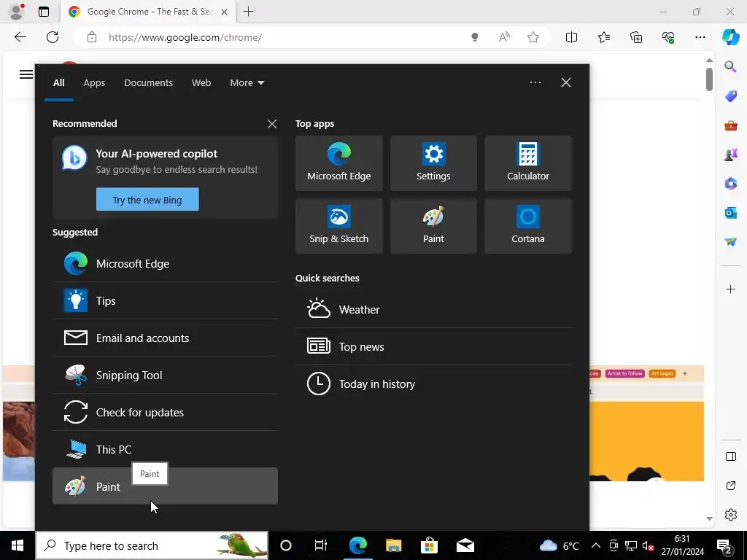
Task: Open notification center icon
Action: point(724,546)
